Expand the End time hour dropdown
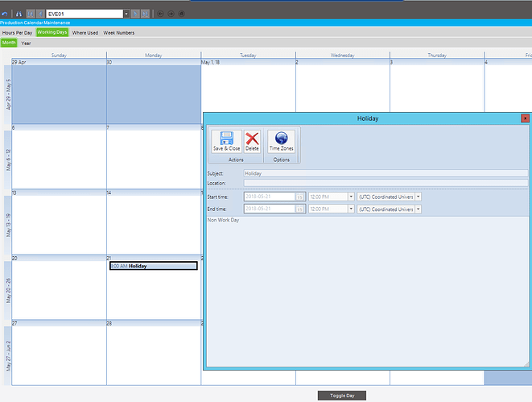The image size is (532, 402). point(351,209)
